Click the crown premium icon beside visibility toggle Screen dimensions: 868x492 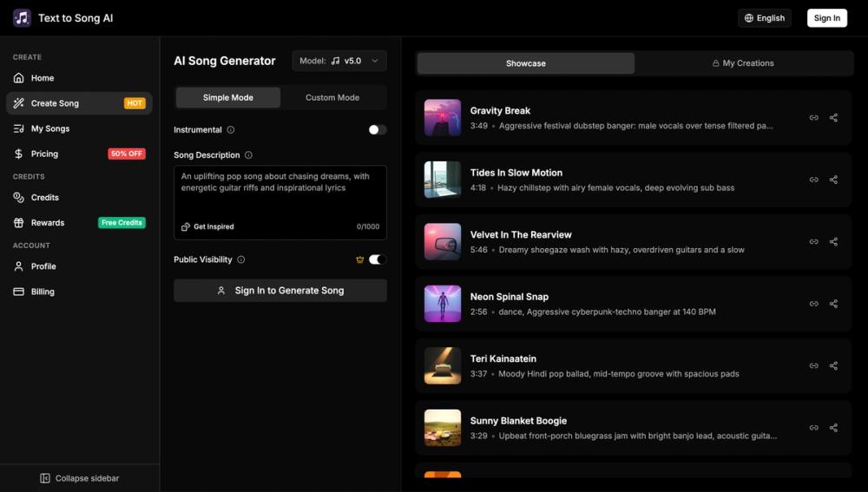pos(360,259)
